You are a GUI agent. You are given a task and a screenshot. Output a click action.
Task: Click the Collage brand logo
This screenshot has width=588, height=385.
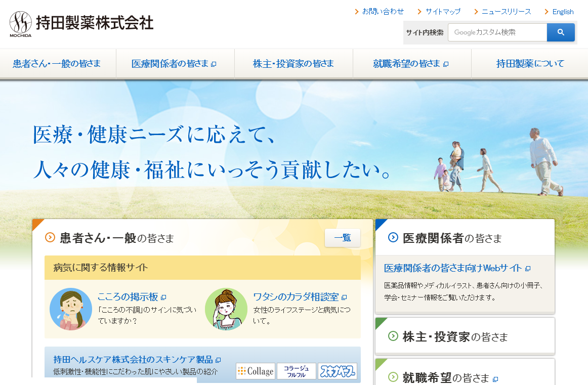tap(256, 371)
